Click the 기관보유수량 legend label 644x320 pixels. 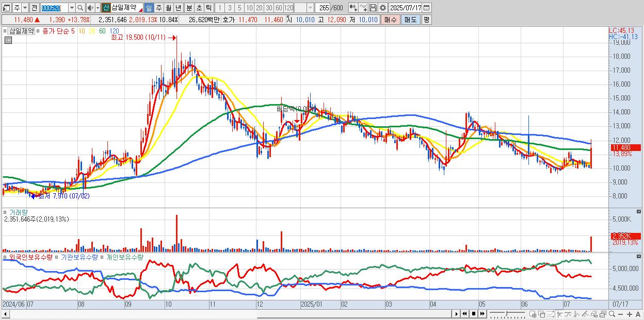79,257
